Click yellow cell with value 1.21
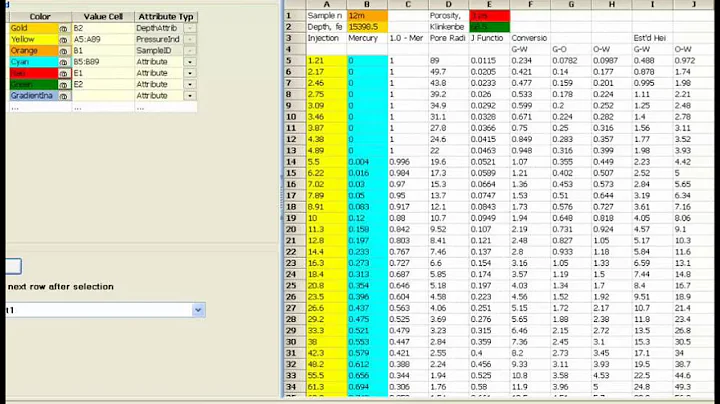The image size is (720, 404). 326,61
